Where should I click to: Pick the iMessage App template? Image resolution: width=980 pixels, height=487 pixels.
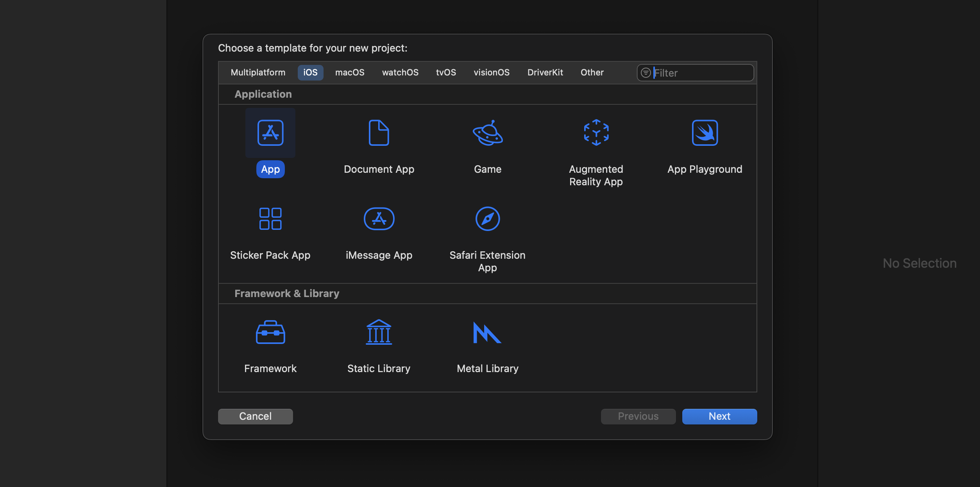[x=379, y=219]
